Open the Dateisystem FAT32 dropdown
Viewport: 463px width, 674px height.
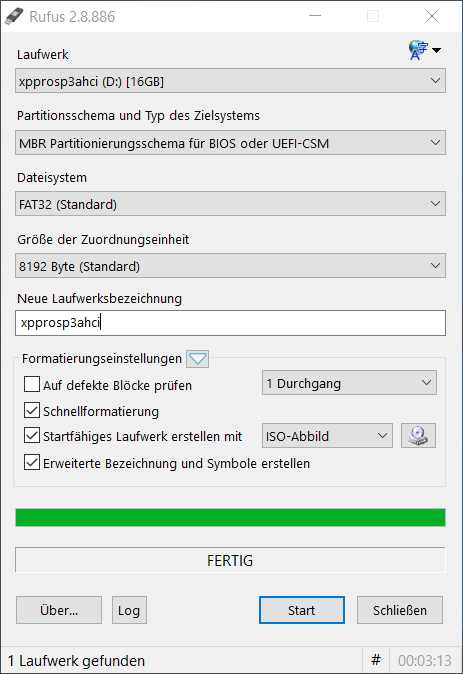coord(230,204)
